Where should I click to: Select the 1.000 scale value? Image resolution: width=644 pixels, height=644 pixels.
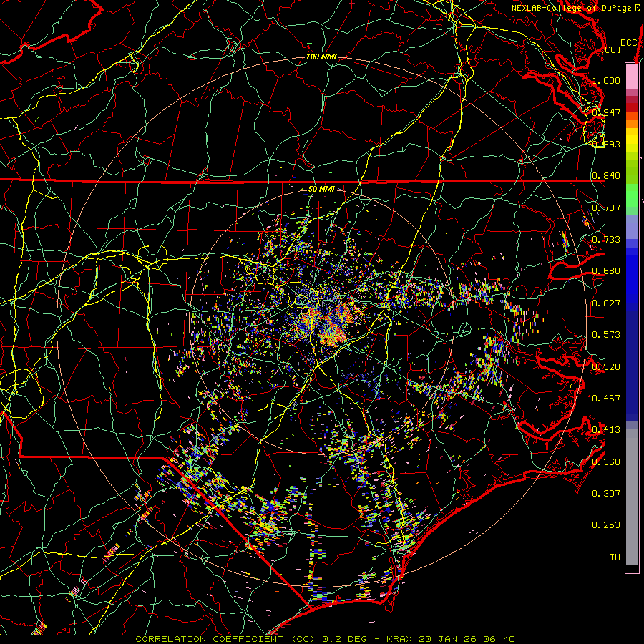[x=606, y=80]
